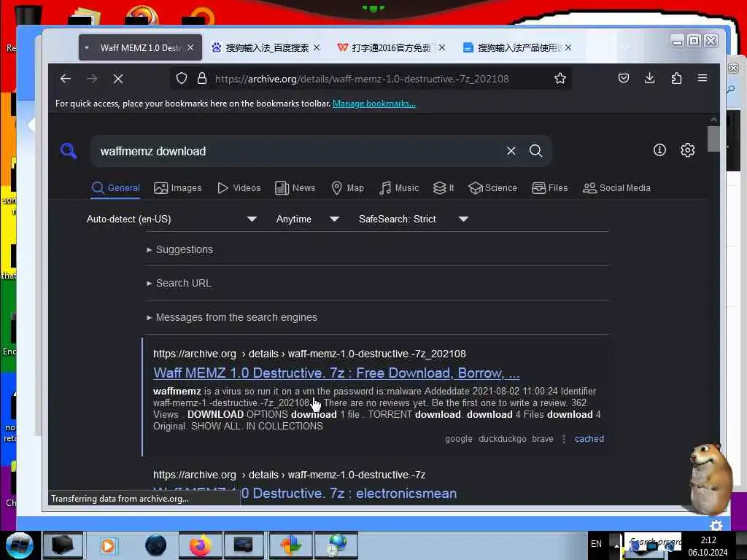The image size is (747, 560).
Task: Click the SearXNG magnifier logo
Action: coord(69,151)
